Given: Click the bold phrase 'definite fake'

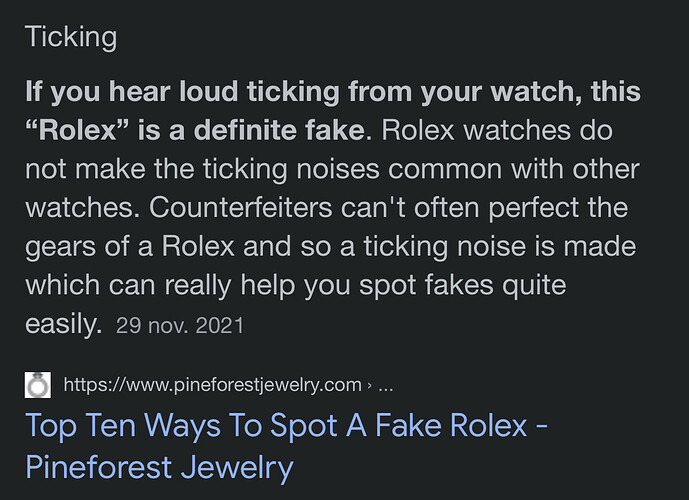Looking at the screenshot, I should coord(279,130).
